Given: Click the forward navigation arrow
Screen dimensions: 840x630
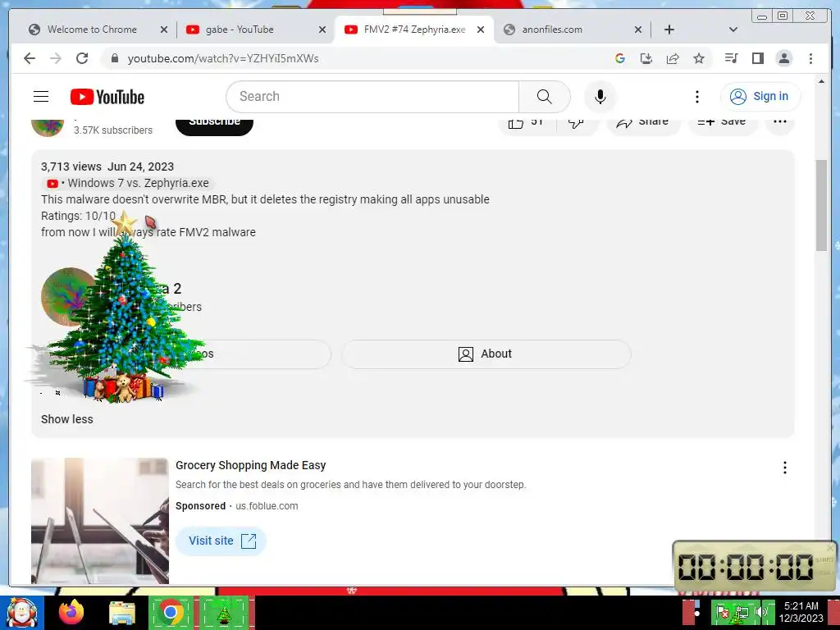Looking at the screenshot, I should coord(56,58).
